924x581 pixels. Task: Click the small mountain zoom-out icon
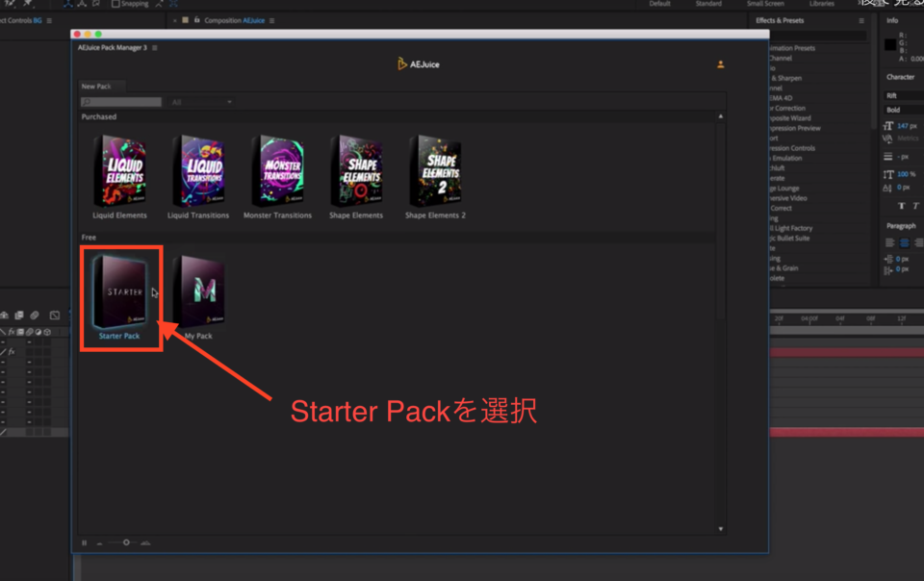tap(99, 543)
